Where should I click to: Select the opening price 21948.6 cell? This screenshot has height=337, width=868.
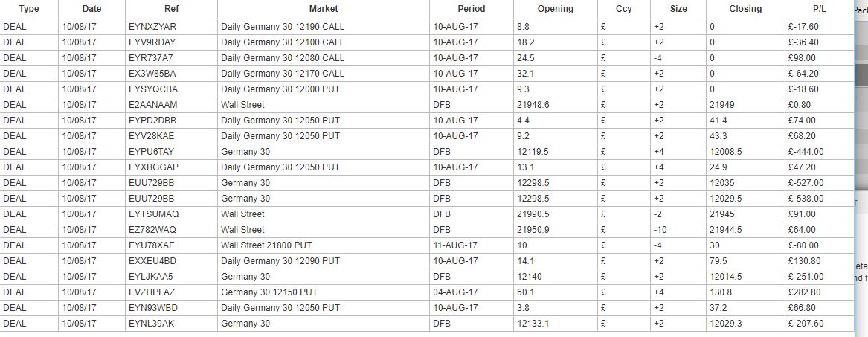[x=533, y=105]
